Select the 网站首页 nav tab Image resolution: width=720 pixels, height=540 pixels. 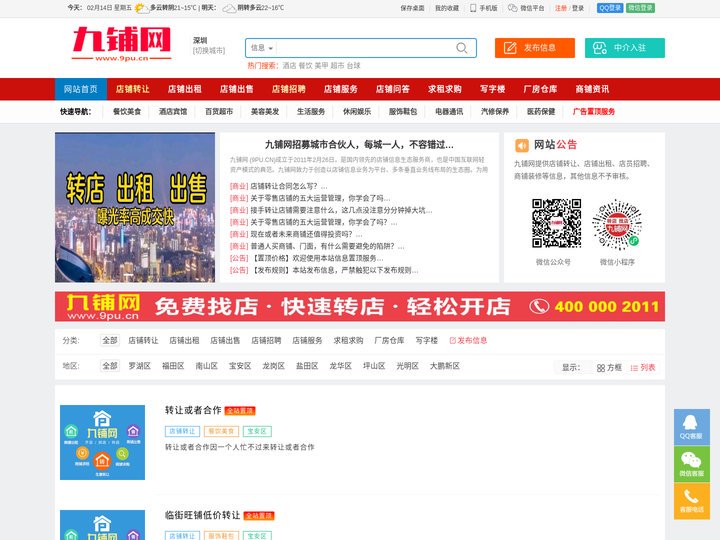tap(81, 89)
